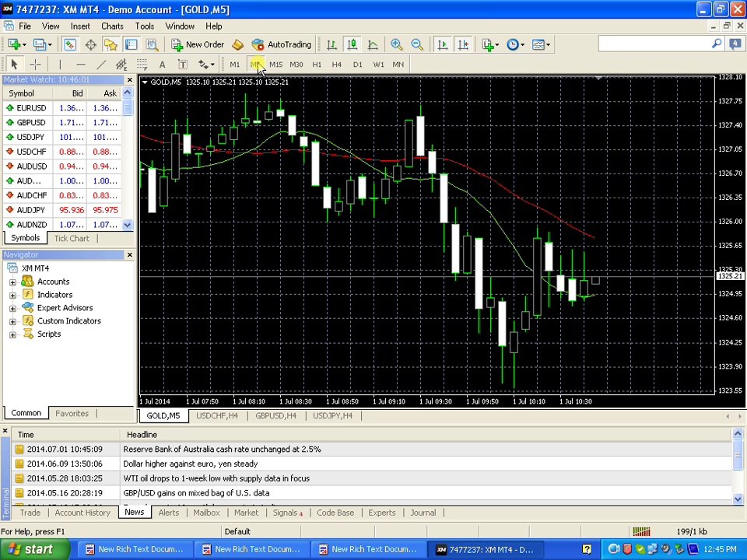Click the Profiles toolbar icon
The image size is (747, 560).
pyautogui.click(x=40, y=44)
